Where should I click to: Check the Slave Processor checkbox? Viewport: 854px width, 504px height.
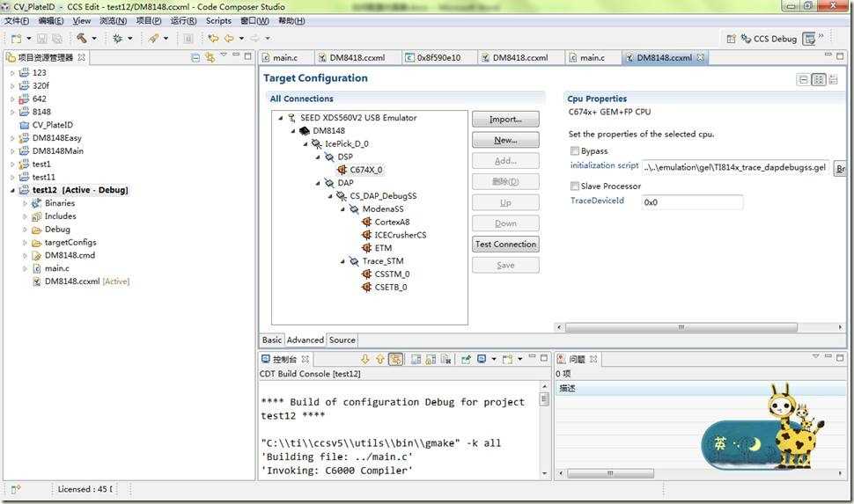pyautogui.click(x=575, y=186)
